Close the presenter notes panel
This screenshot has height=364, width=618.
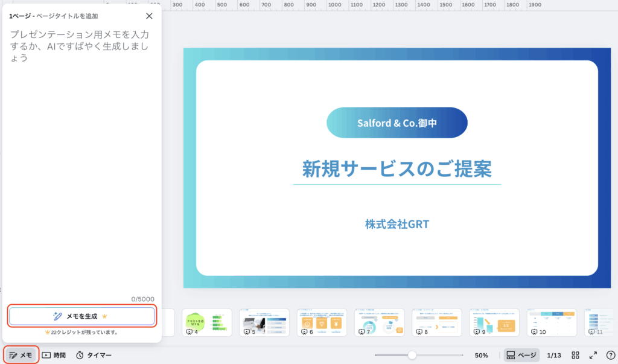click(150, 16)
